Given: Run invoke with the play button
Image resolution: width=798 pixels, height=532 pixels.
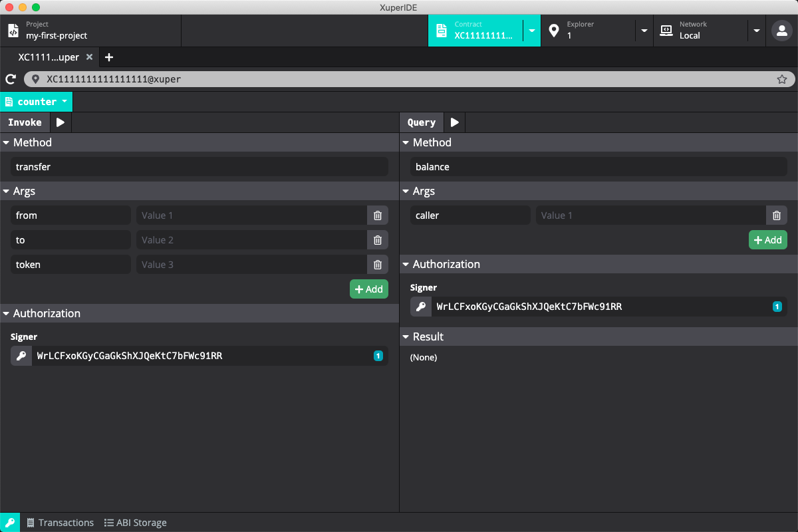Looking at the screenshot, I should pyautogui.click(x=61, y=122).
